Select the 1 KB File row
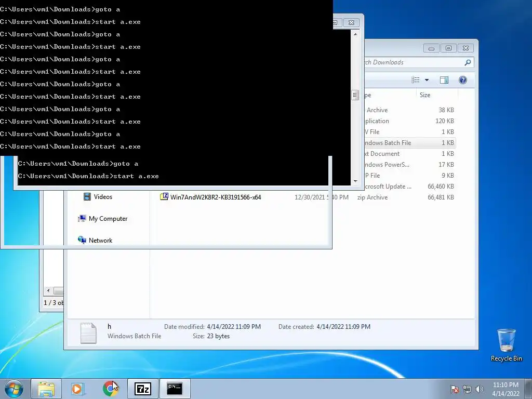 (409, 131)
